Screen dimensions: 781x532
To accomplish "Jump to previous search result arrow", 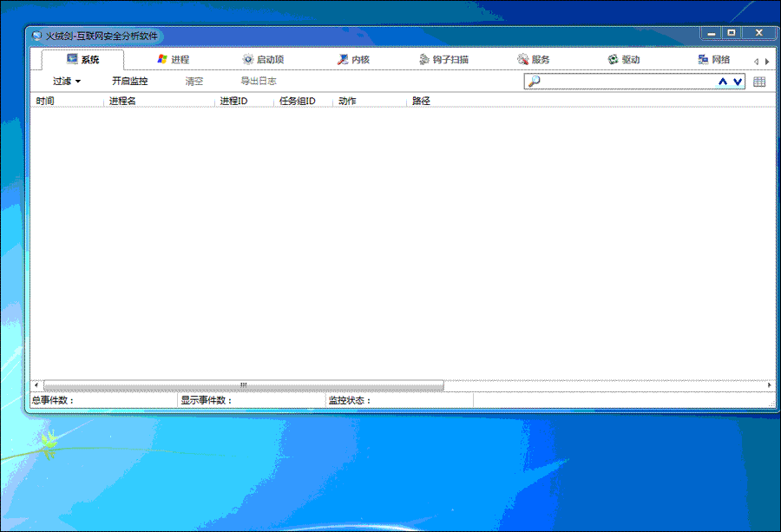I will coord(723,82).
